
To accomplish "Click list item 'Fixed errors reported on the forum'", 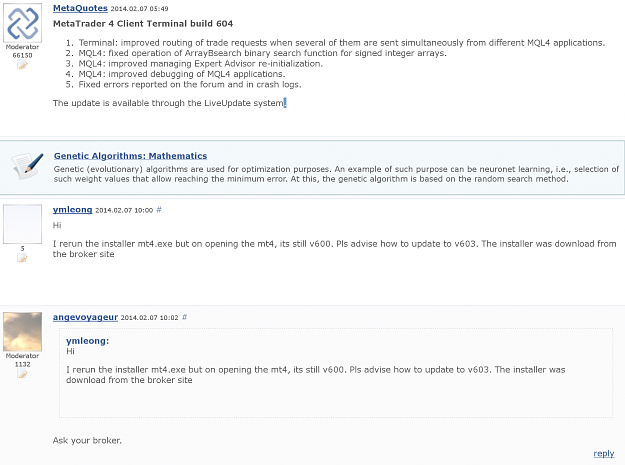I will click(x=190, y=84).
